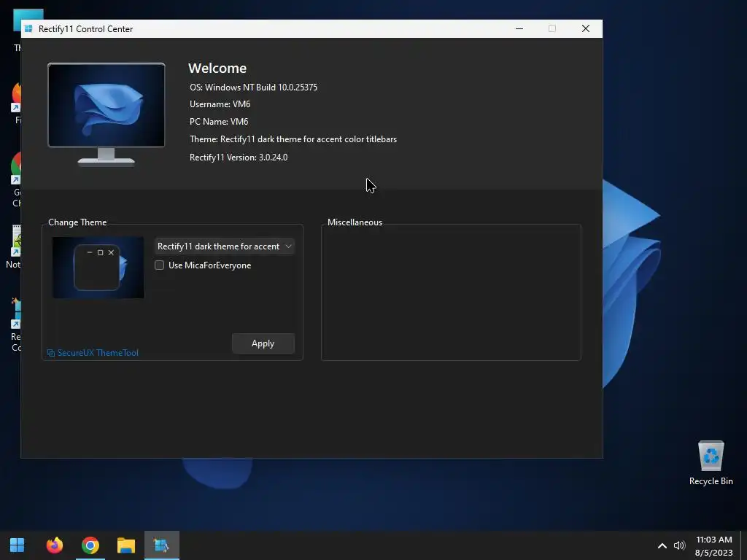Select the Recycle Bin desktop icon
Screen dimensions: 747x560
click(711, 463)
